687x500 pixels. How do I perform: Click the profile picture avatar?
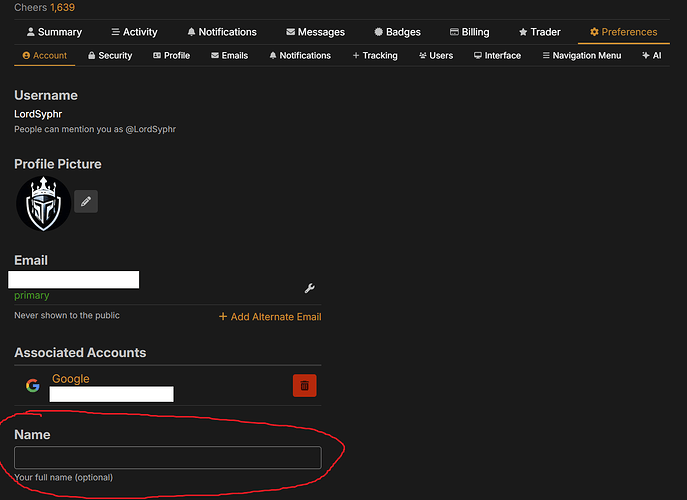(43, 204)
